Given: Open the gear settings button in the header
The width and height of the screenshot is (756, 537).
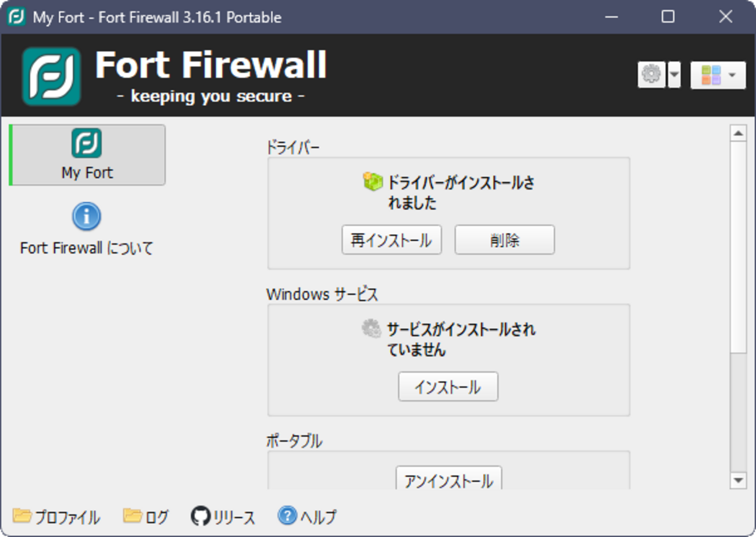Looking at the screenshot, I should coord(651,75).
